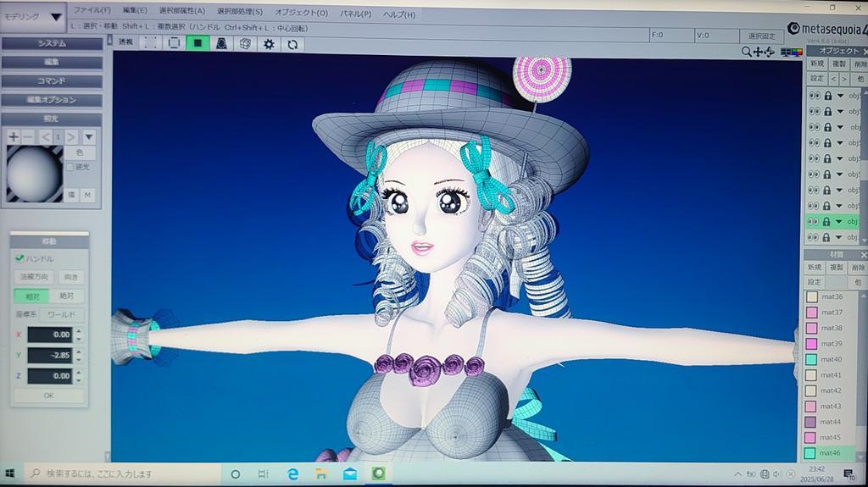Viewport: 868px width, 487px height.
Task: Open the オブジェクト(O) menu
Action: 301,12
